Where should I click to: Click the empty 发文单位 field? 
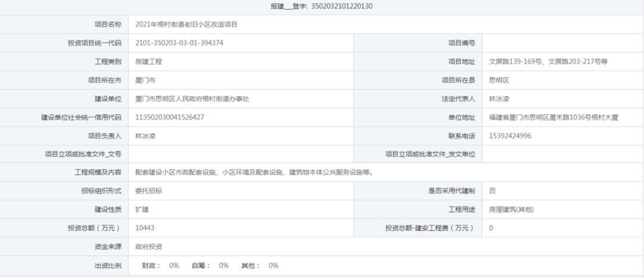point(563,154)
